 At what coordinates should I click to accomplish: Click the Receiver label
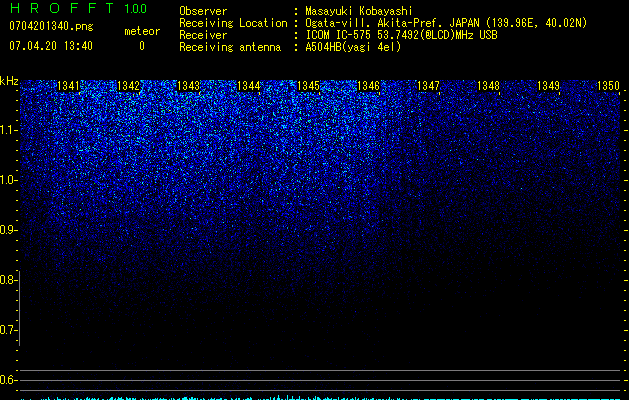click(203, 35)
